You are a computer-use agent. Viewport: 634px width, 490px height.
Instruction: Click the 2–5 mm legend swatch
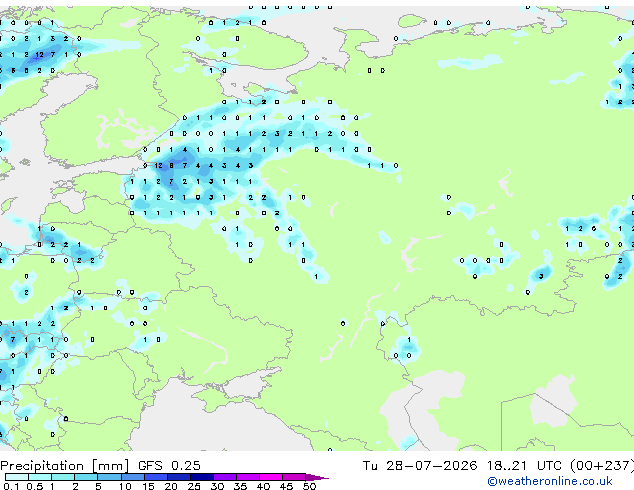(x=86, y=477)
